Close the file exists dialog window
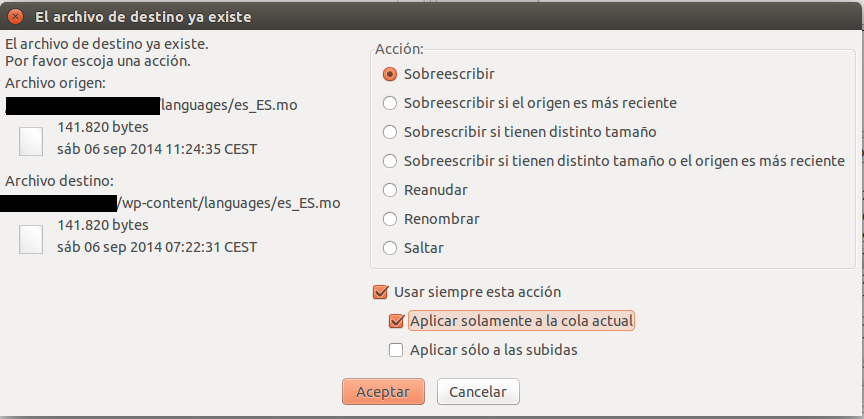Screen dimensions: 864x419 tap(15, 17)
